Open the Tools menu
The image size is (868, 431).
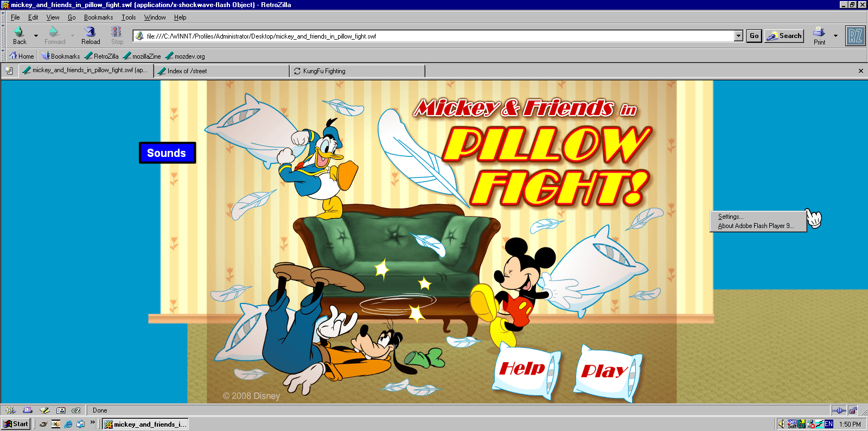pyautogui.click(x=129, y=17)
